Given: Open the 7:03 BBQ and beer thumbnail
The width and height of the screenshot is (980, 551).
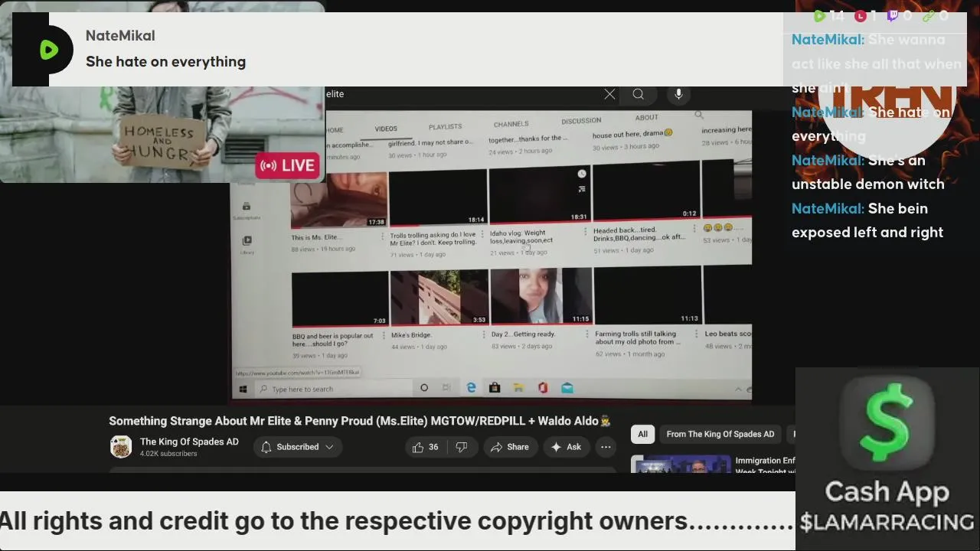Looking at the screenshot, I should [x=340, y=299].
